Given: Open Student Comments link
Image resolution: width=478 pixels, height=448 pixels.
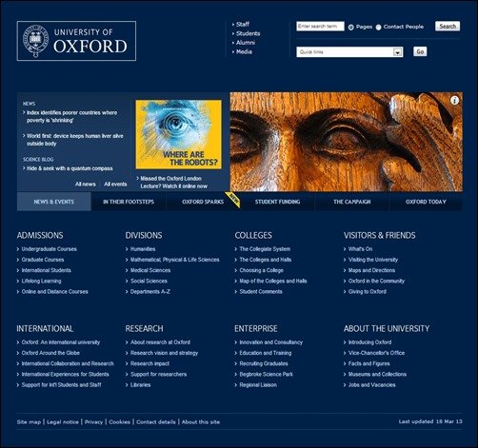Looking at the screenshot, I should [261, 291].
